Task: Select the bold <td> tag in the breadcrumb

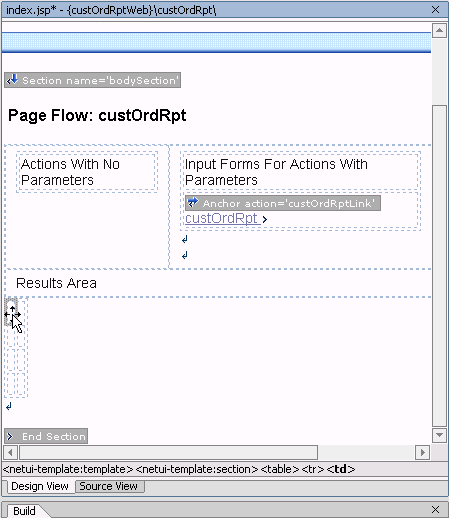Action: pos(341,469)
